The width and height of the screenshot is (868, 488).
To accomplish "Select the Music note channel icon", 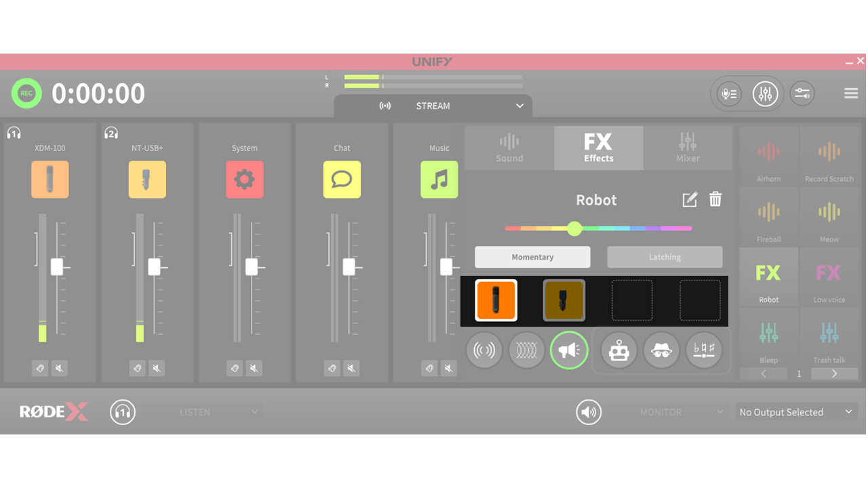I will [439, 180].
